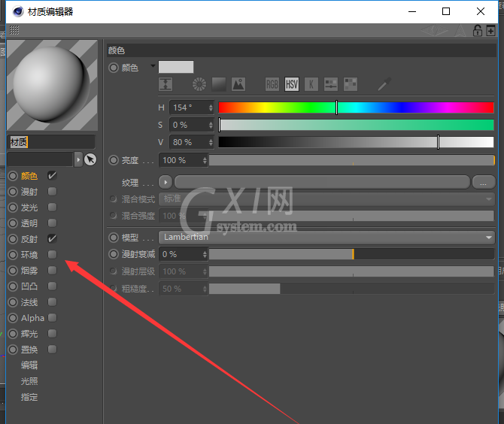Select the 颜色 channel tab
This screenshot has width=504, height=424.
tap(29, 176)
